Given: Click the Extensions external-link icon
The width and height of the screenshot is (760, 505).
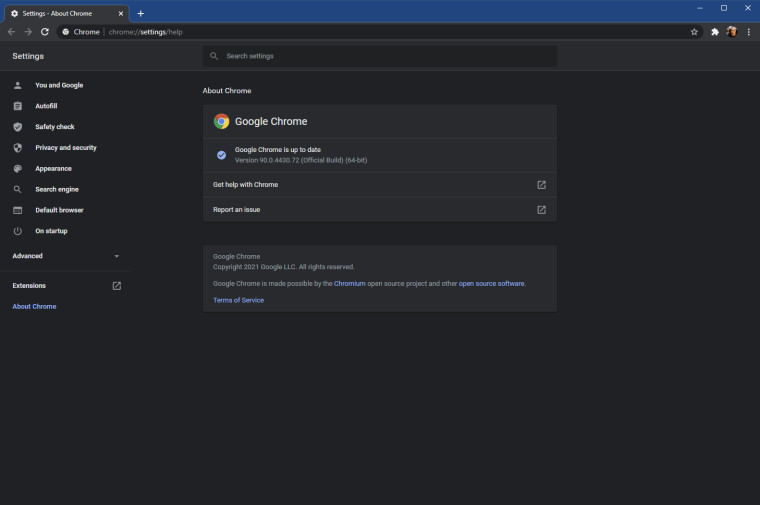Looking at the screenshot, I should click(117, 286).
